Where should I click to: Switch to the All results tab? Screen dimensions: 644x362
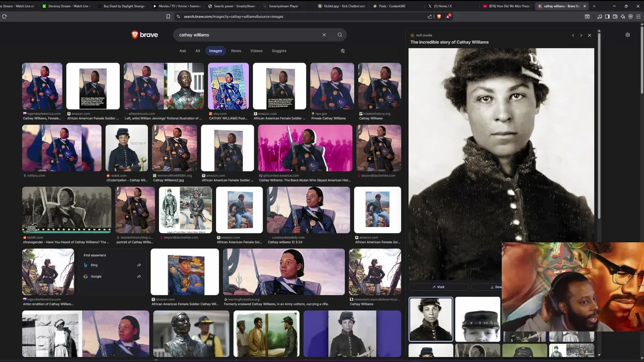click(x=198, y=51)
